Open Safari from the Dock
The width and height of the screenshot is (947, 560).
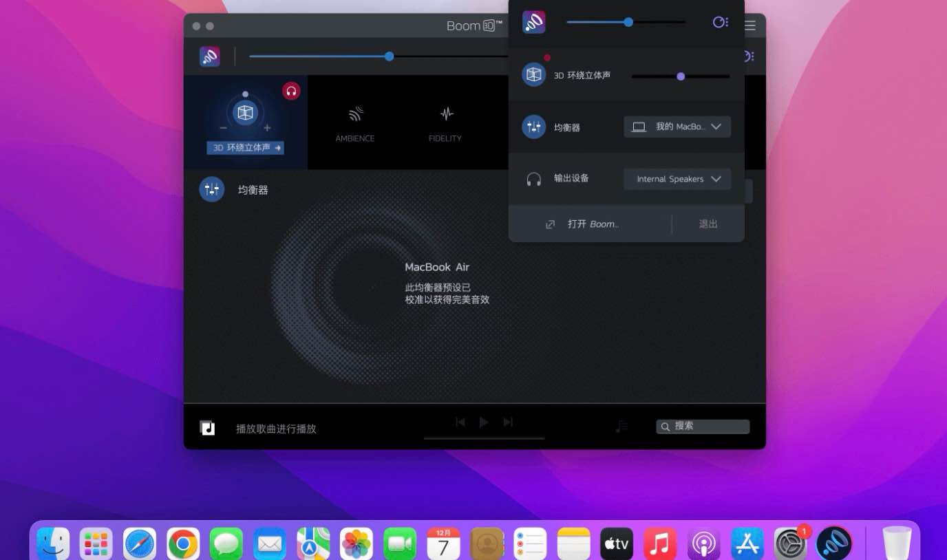[140, 544]
